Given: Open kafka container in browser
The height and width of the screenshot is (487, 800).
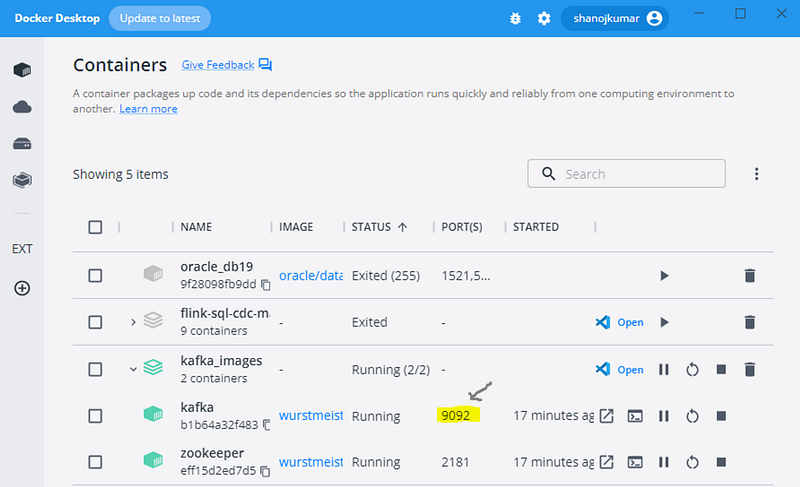Looking at the screenshot, I should [x=606, y=416].
